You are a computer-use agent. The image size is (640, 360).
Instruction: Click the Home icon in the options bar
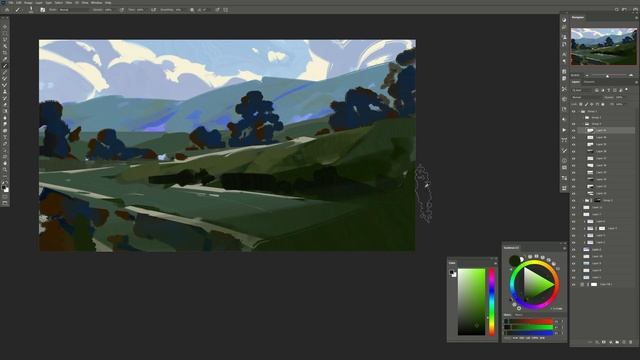point(7,10)
